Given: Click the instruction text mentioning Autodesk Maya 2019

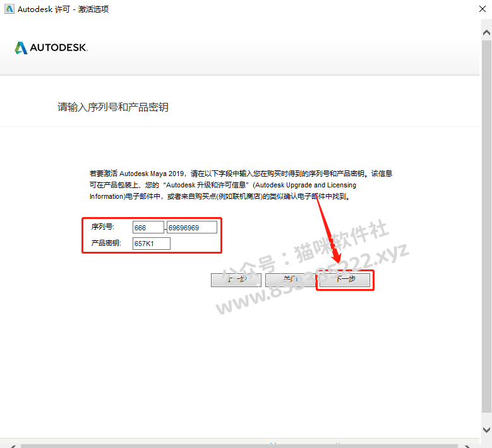Looking at the screenshot, I should (241, 185).
